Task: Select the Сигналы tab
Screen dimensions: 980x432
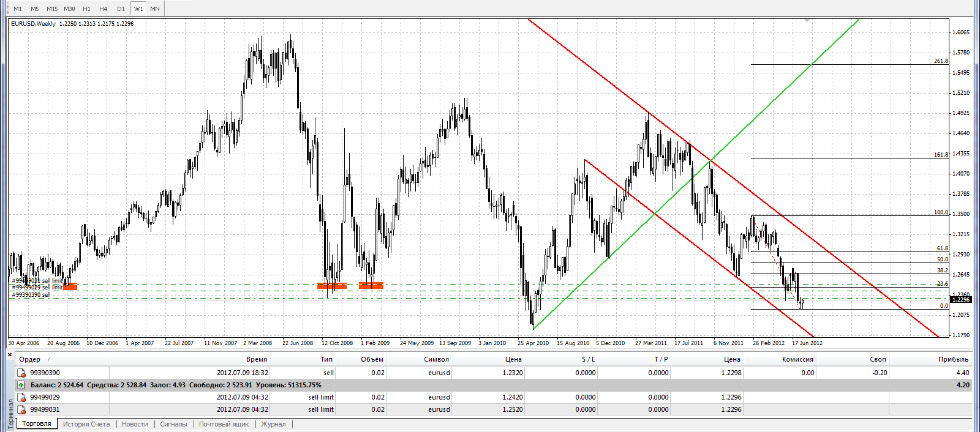Action: point(173,424)
